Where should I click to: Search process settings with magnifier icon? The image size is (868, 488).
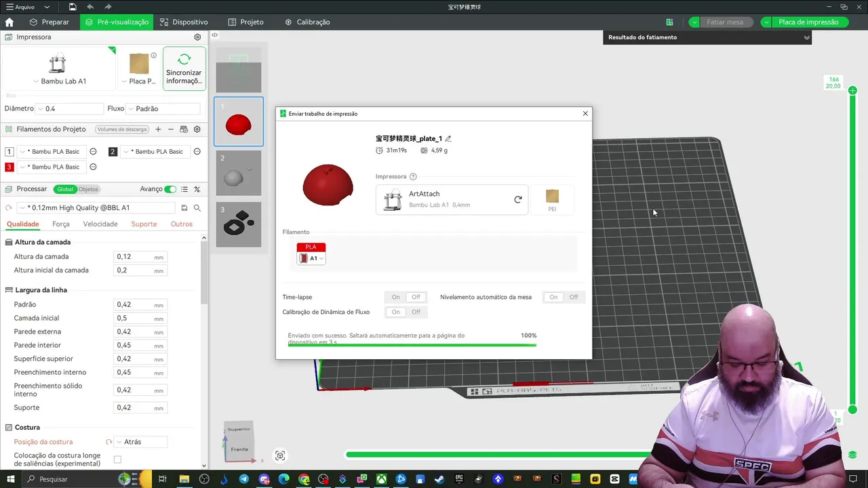coord(197,208)
